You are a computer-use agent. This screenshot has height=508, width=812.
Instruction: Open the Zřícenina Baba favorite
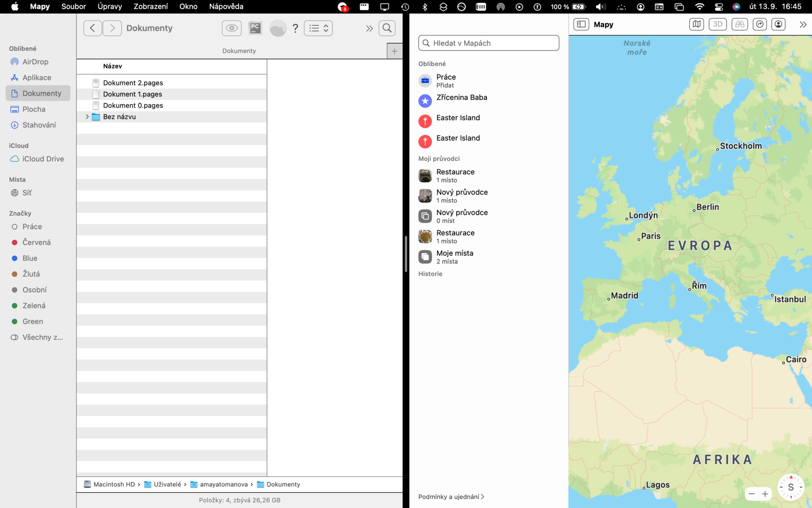point(462,98)
